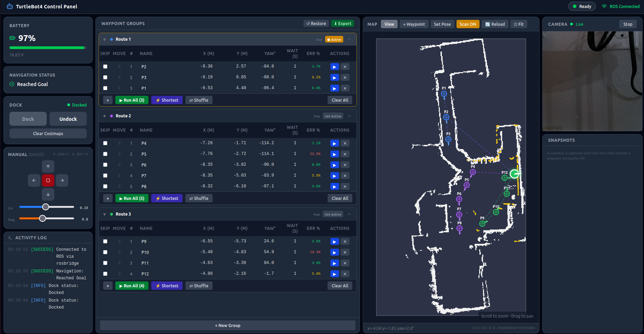Viewport: 644px width, 334px height.
Task: Toggle the Scan ON button
Action: [468, 24]
